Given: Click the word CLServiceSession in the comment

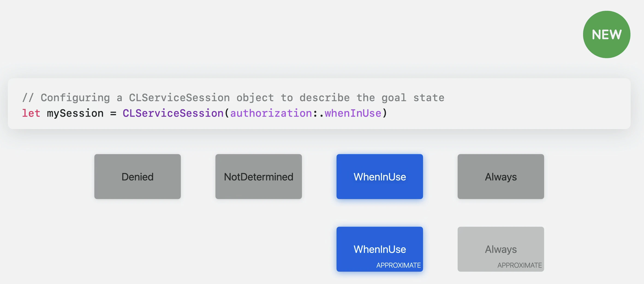Looking at the screenshot, I should (x=179, y=98).
